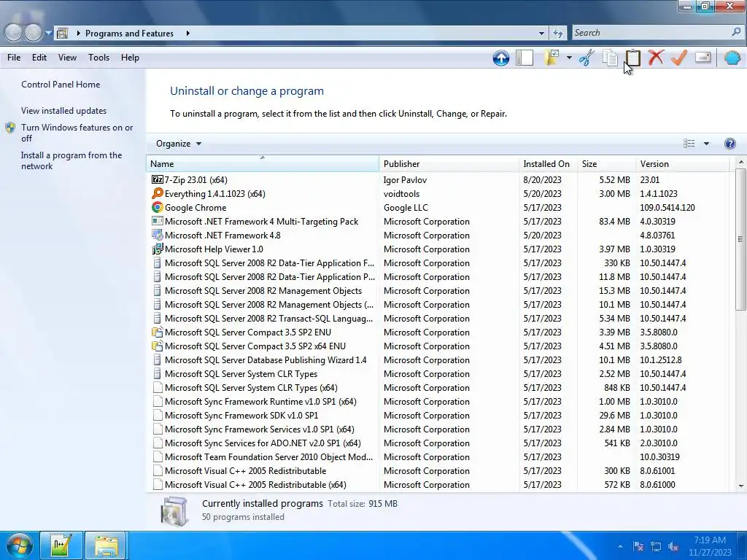Open the View menu
The width and height of the screenshot is (747, 560).
click(67, 58)
